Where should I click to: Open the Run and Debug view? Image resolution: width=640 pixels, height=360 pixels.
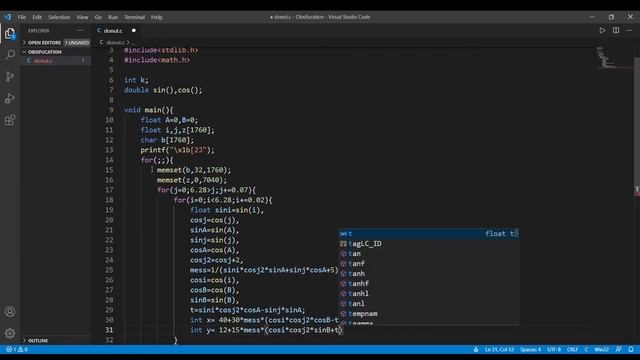(10, 98)
